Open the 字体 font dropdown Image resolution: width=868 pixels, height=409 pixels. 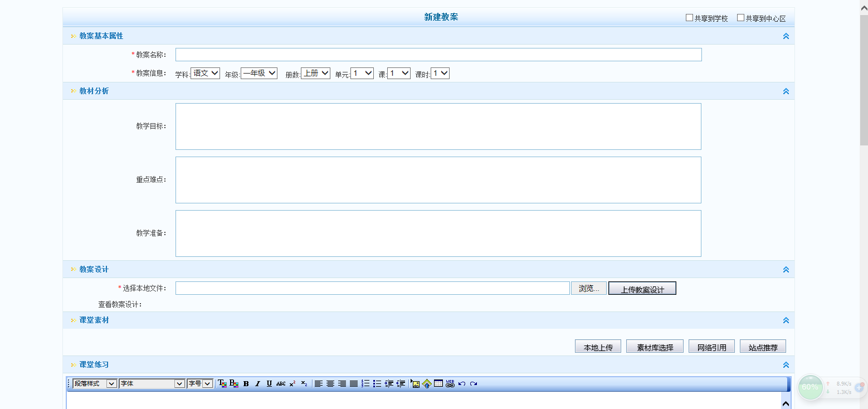pos(152,383)
